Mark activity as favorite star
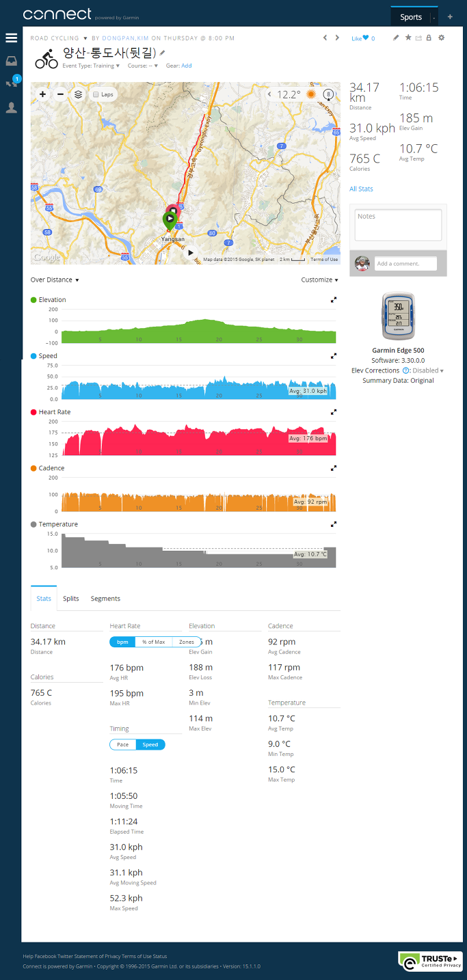This screenshot has height=980, width=467. pyautogui.click(x=408, y=38)
